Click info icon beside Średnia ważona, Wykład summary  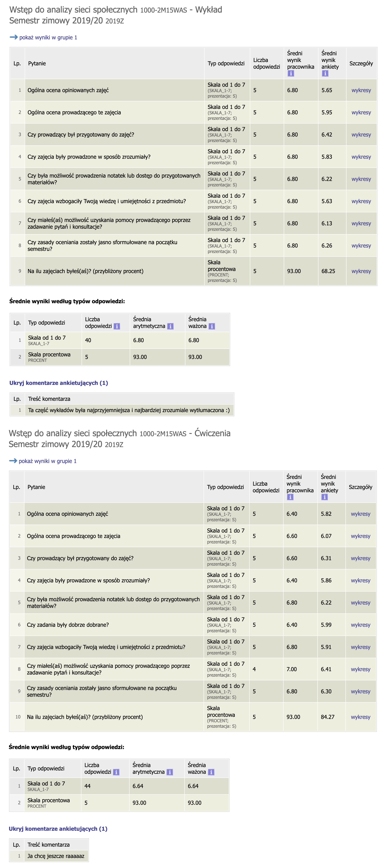click(x=212, y=326)
